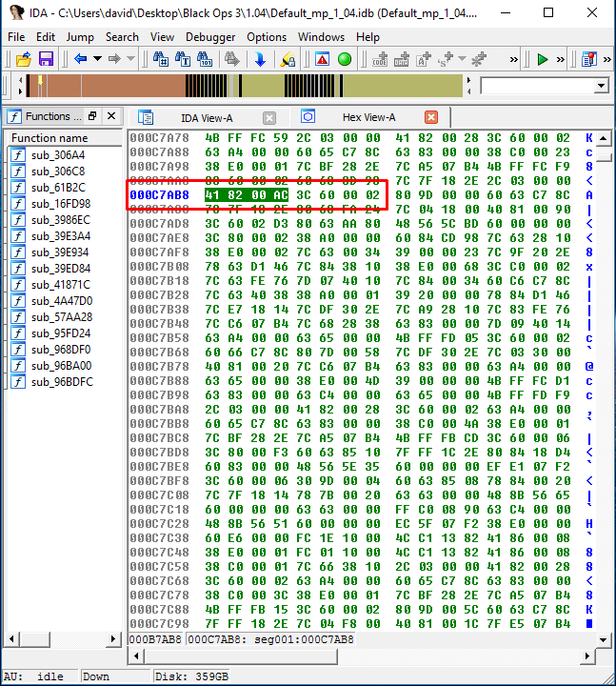The height and width of the screenshot is (686, 616).
Task: Open the Jump menu
Action: pyautogui.click(x=80, y=37)
